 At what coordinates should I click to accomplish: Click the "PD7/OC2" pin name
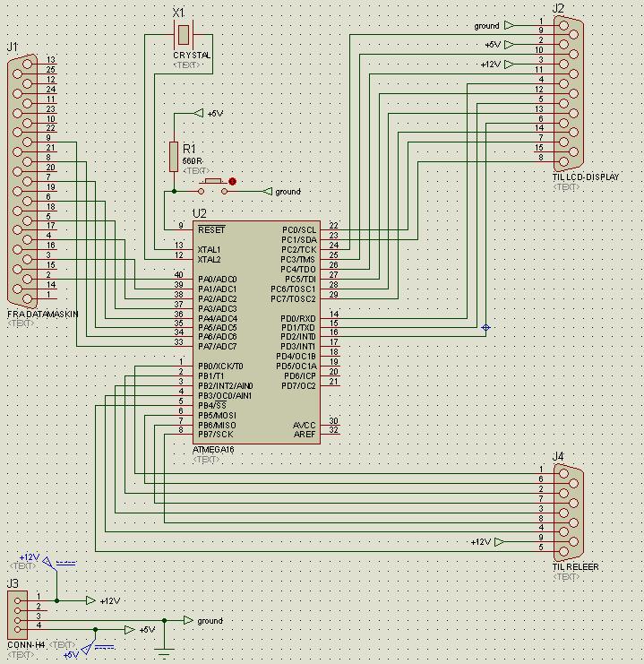point(298,386)
